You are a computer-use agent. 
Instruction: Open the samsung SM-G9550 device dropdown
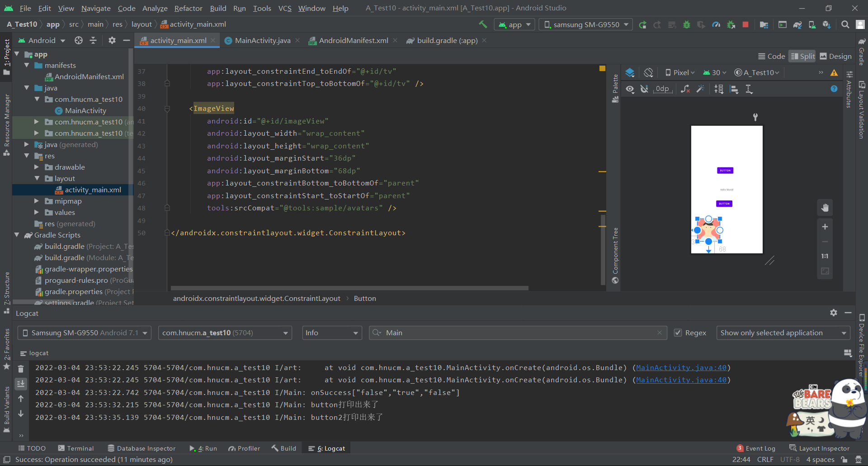[586, 25]
